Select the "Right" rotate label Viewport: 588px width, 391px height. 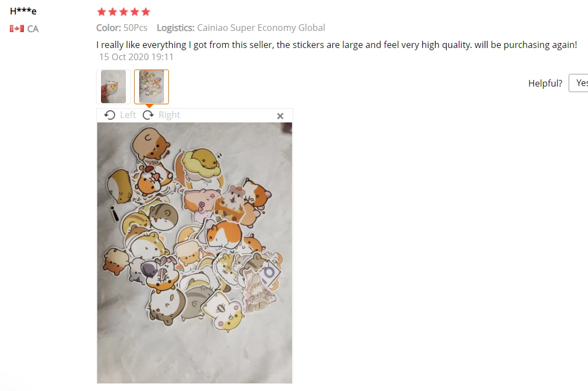(x=169, y=115)
